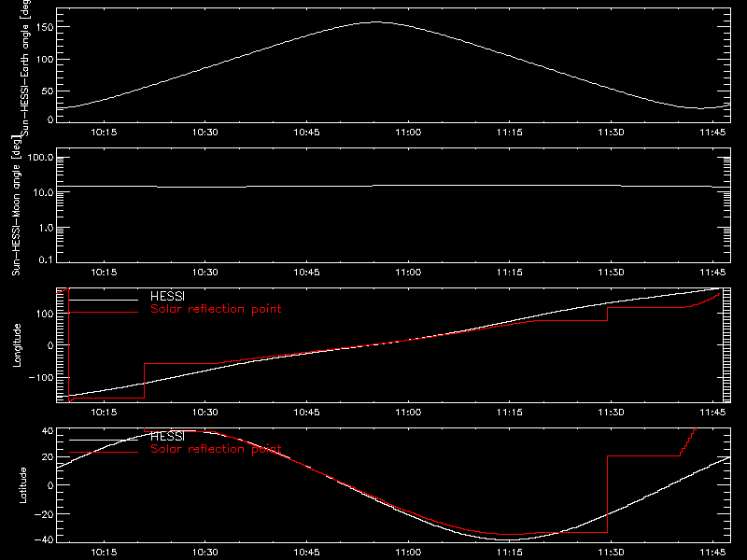747x560 pixels.
Task: Click red vertical step at 11:30 in Latitude plot
Action: point(608,495)
